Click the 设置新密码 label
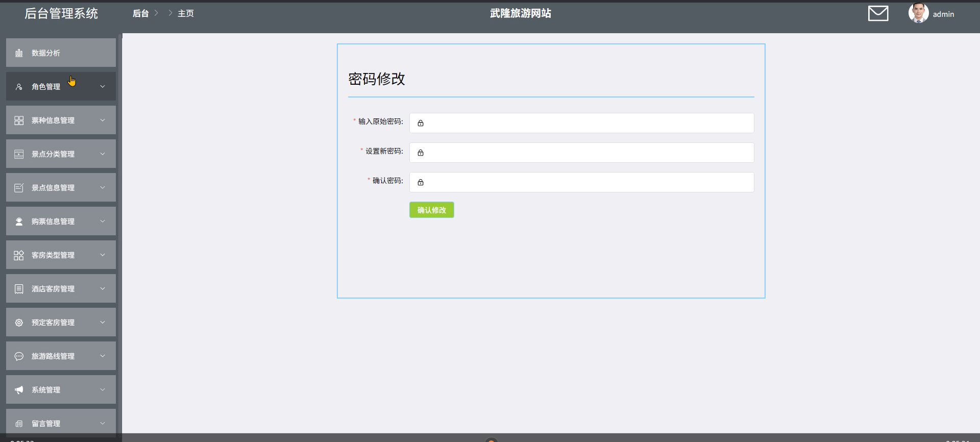 384,151
